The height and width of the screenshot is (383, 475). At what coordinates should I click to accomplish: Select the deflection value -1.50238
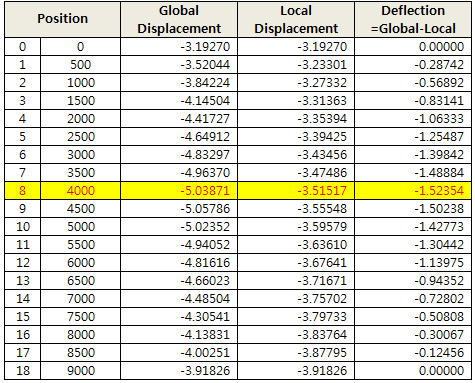[x=413, y=209]
